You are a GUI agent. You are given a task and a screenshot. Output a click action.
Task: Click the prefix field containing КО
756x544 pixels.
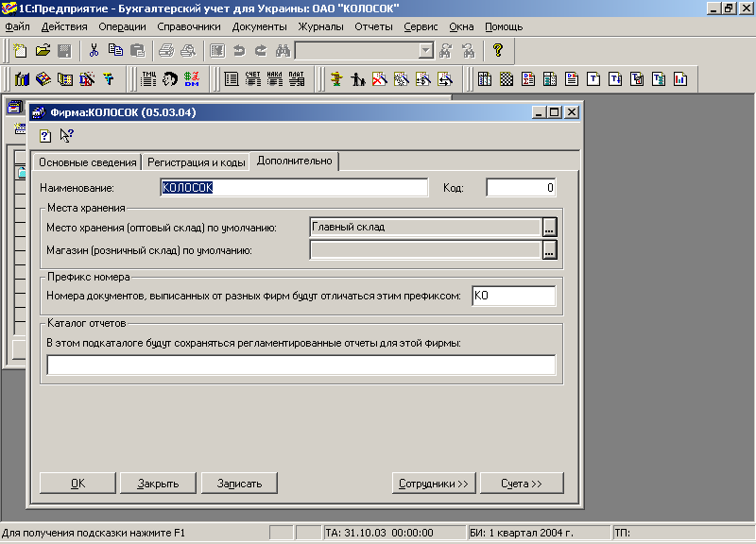coord(513,296)
